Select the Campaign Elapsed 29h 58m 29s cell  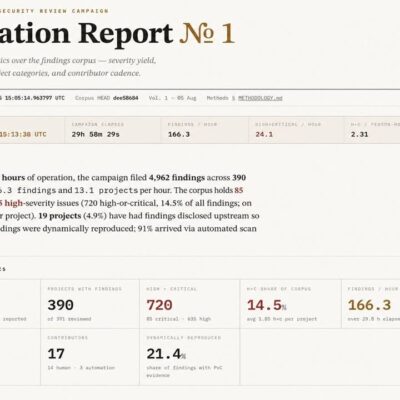click(112, 130)
